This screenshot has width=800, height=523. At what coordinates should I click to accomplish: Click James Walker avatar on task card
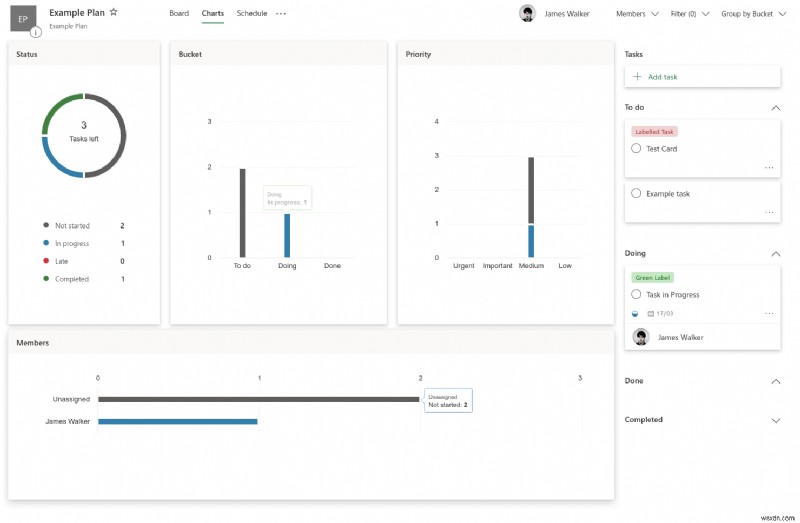click(x=641, y=337)
